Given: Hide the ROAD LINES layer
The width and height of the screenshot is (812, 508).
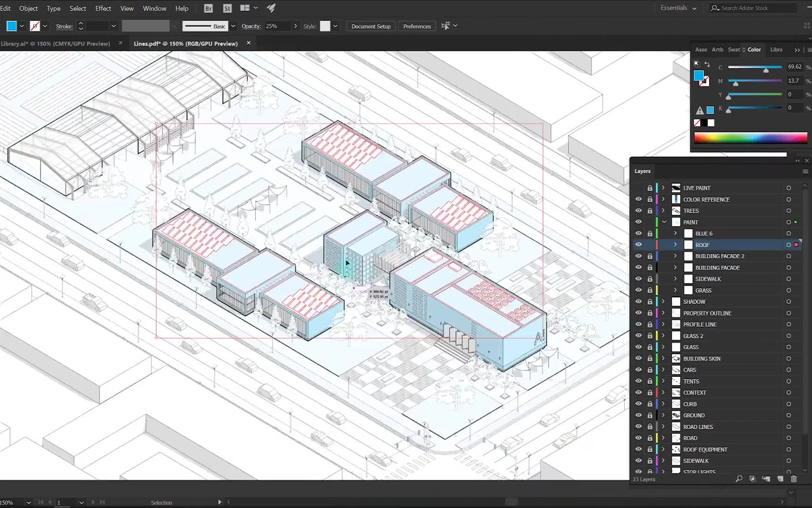Looking at the screenshot, I should click(x=639, y=427).
